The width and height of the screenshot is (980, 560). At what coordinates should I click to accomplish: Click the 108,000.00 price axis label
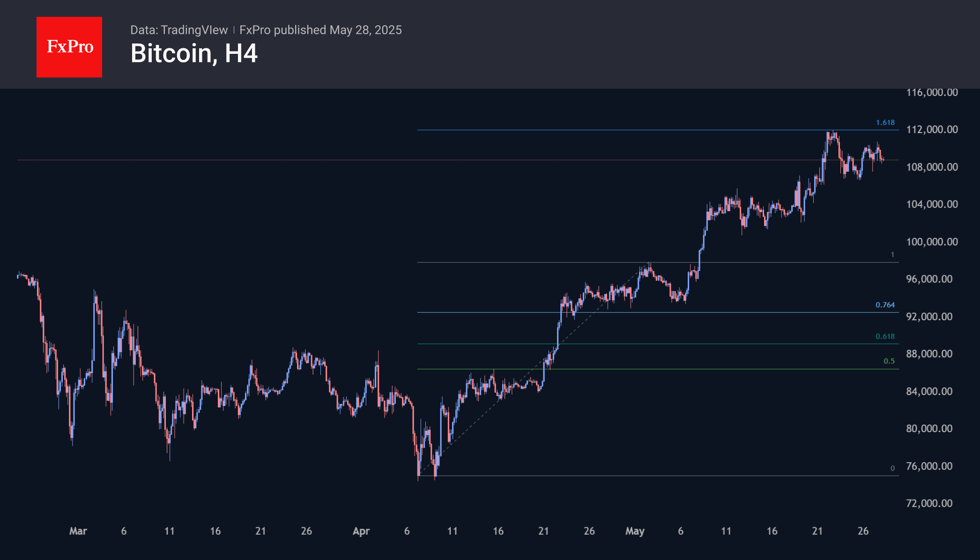click(x=932, y=167)
